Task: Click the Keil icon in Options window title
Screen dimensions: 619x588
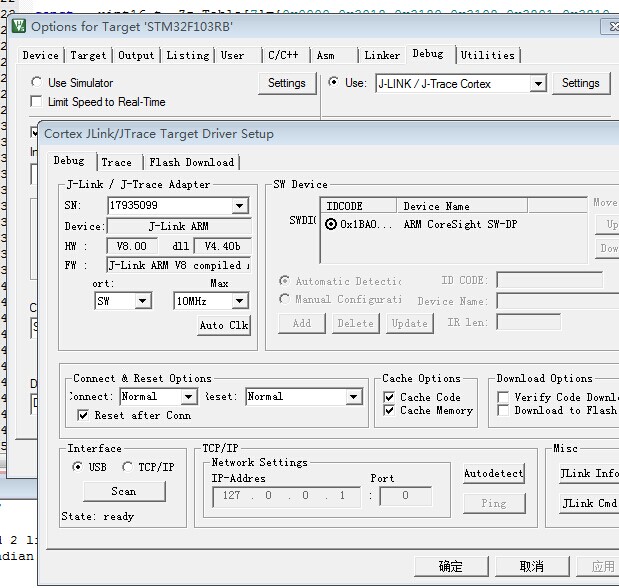Action: click(x=18, y=26)
